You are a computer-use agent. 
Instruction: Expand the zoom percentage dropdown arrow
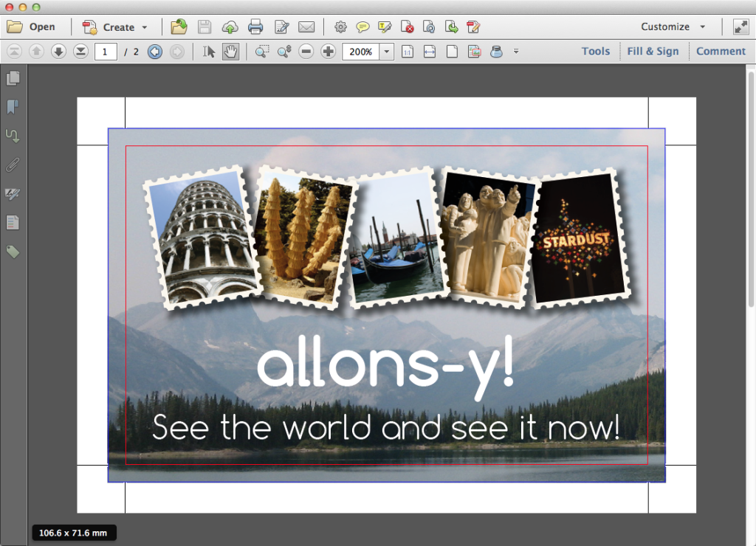pos(387,52)
